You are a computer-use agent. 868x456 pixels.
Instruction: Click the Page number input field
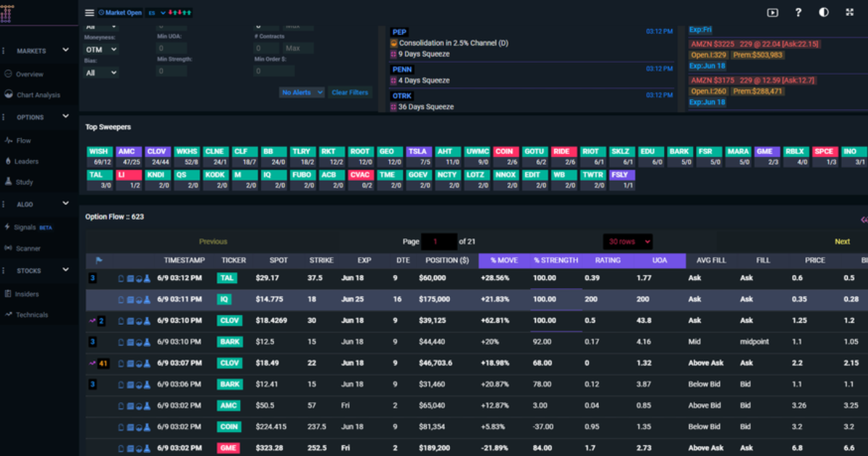coord(440,242)
